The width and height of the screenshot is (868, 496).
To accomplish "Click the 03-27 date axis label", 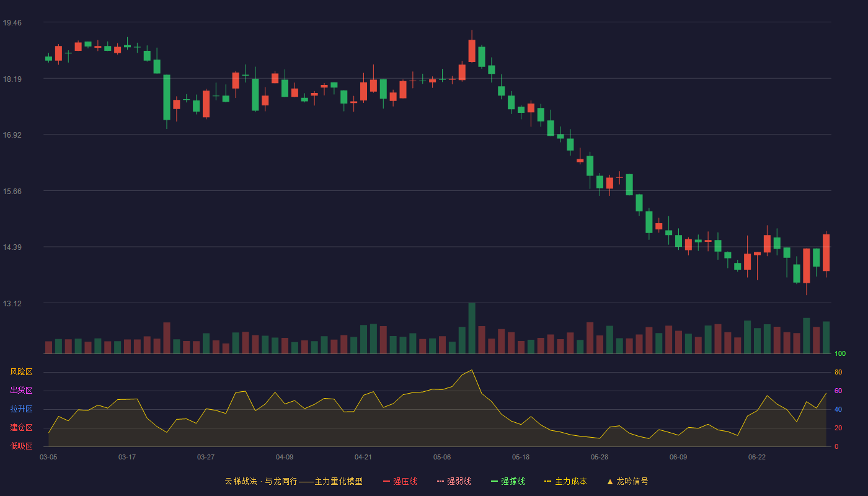I will click(x=206, y=457).
